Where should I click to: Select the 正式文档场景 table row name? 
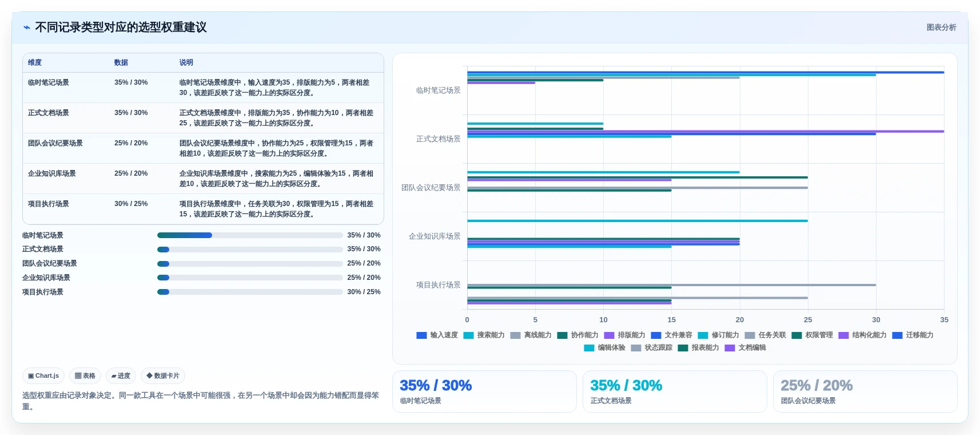pyautogui.click(x=49, y=113)
